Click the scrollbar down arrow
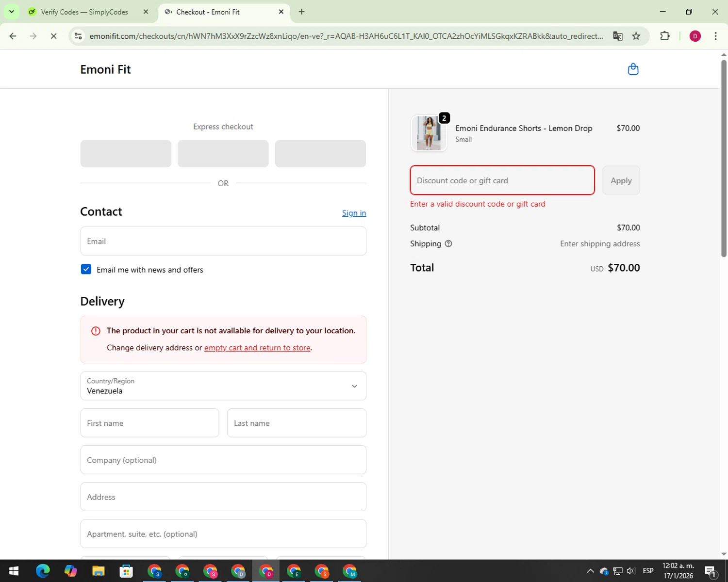728x582 pixels. (x=724, y=554)
